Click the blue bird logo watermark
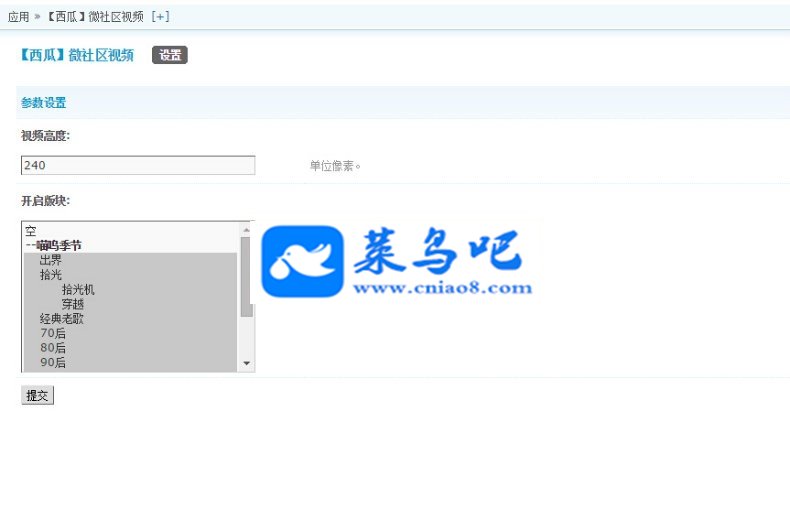Image resolution: width=790 pixels, height=525 pixels. click(x=302, y=261)
